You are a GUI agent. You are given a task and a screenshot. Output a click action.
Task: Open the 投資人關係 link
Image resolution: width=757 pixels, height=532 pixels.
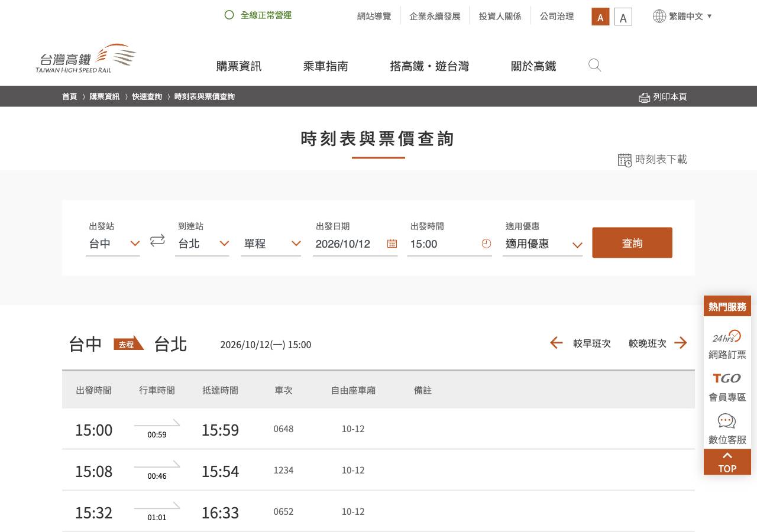pyautogui.click(x=500, y=16)
